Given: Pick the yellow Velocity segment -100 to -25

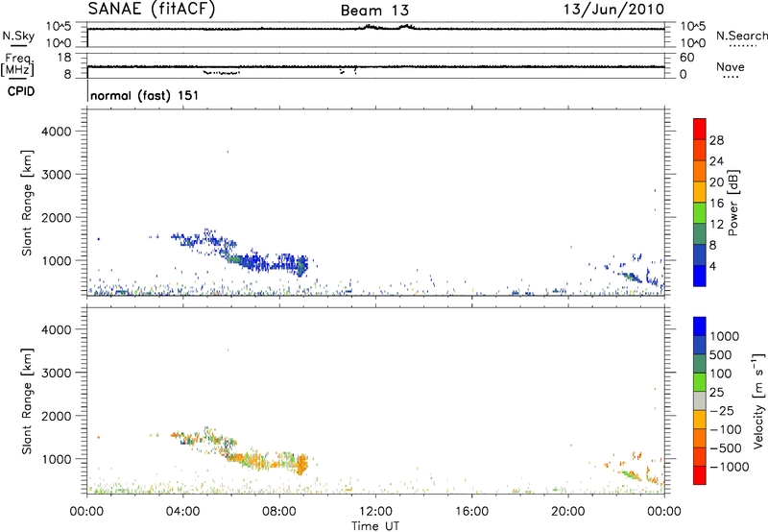Looking at the screenshot, I should click(x=700, y=420).
